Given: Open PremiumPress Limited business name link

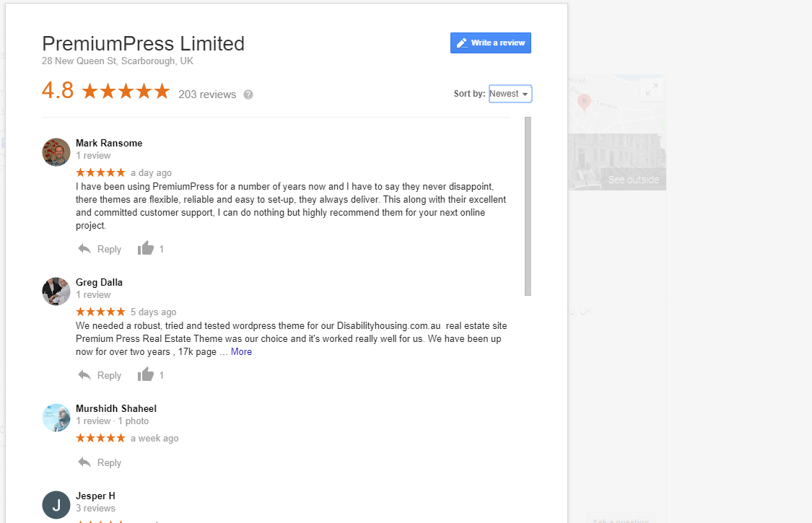Looking at the screenshot, I should 143,43.
